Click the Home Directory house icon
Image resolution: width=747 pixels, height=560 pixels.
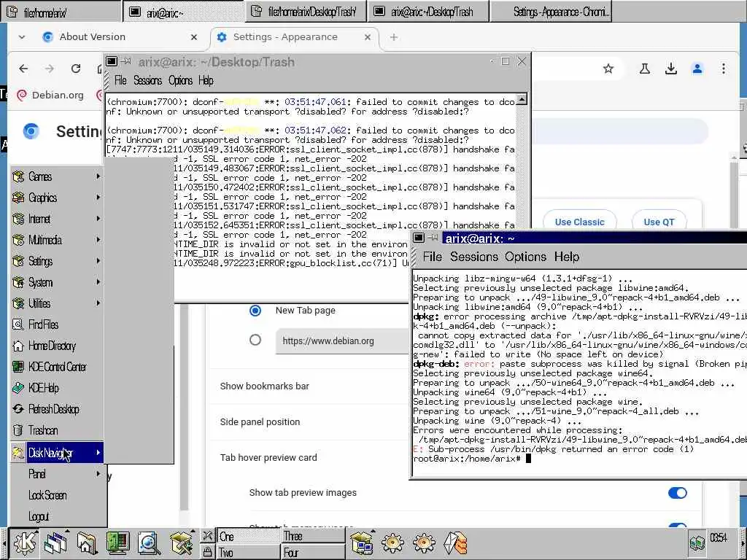18,346
